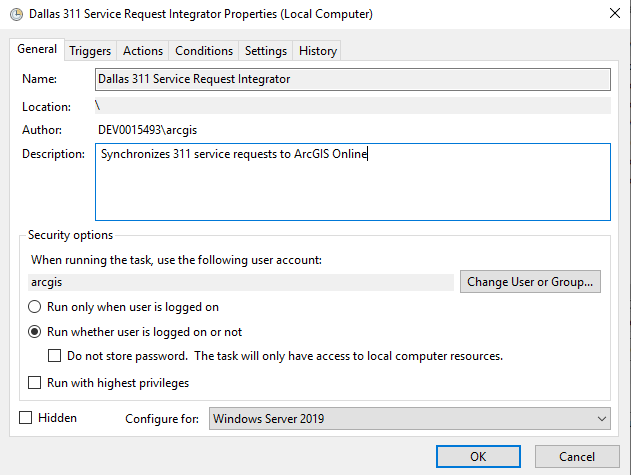The image size is (631, 475).
Task: Click the Cancel button
Action: coord(577,456)
